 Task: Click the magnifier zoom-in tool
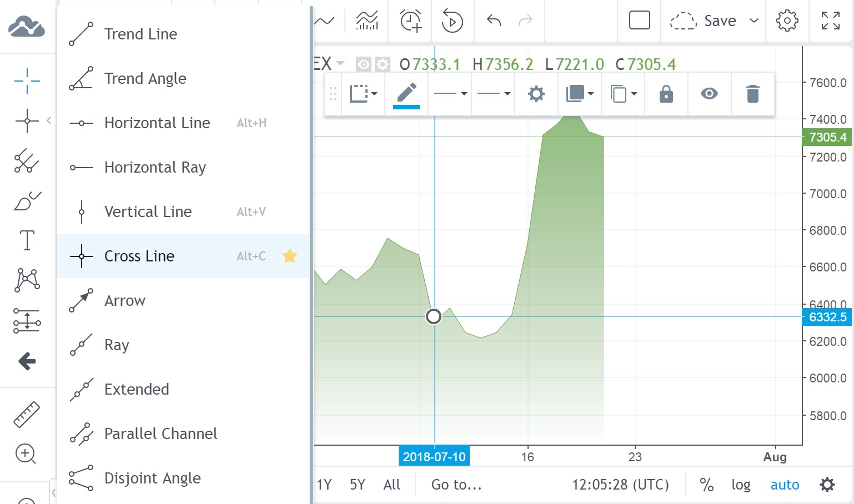[26, 454]
